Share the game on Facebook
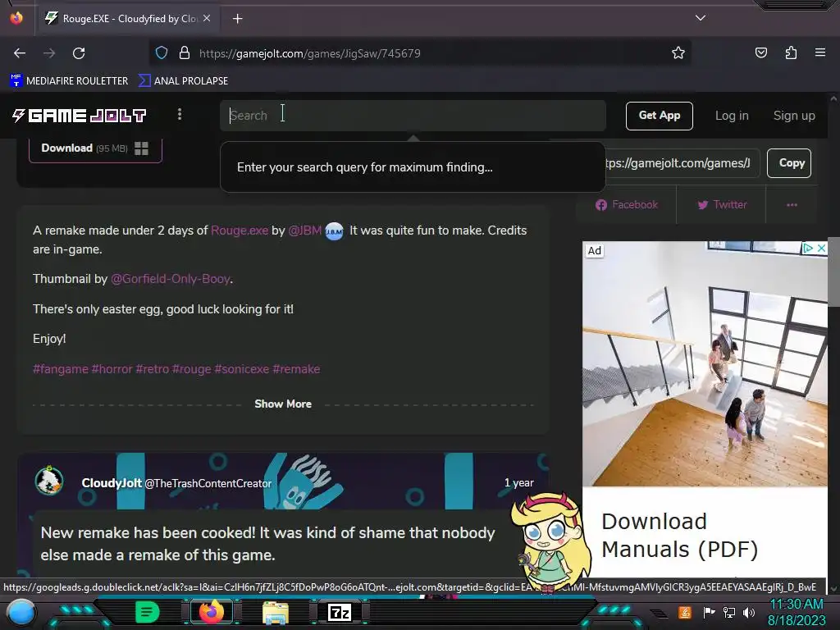This screenshot has width=840, height=630. pos(626,204)
